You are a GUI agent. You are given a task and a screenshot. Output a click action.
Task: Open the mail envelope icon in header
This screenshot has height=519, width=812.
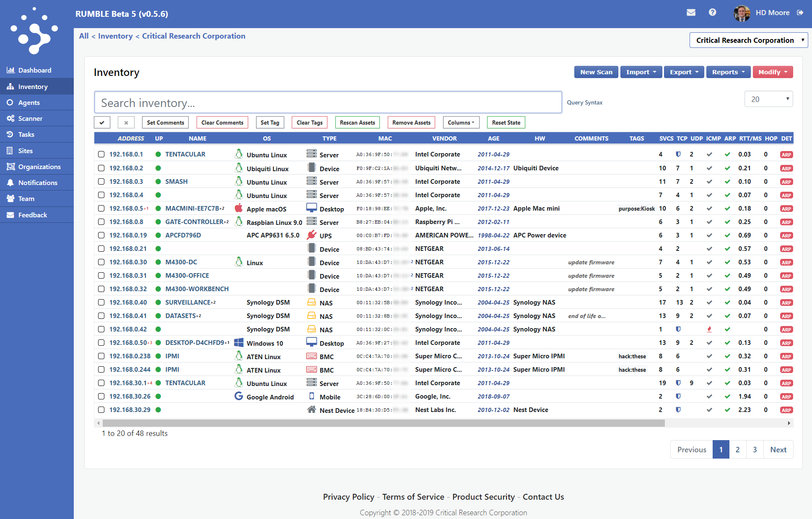pyautogui.click(x=691, y=13)
